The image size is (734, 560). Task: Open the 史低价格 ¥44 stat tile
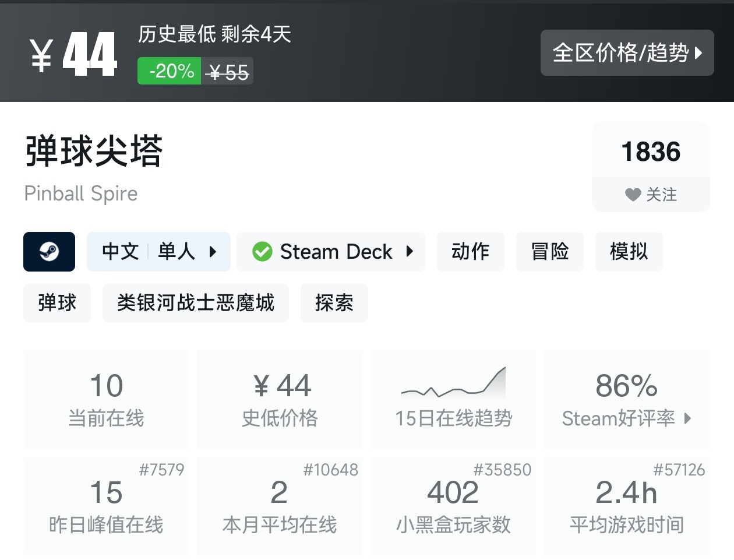(x=280, y=399)
